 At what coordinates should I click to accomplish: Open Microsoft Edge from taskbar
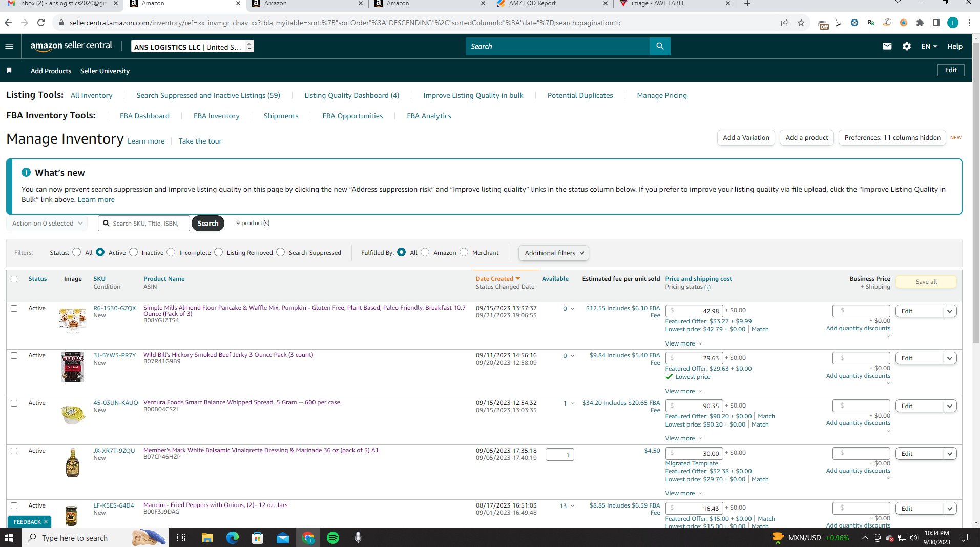[x=233, y=538]
